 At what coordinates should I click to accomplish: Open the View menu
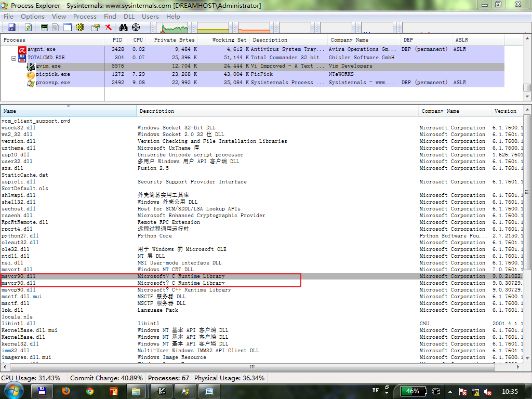tap(59, 16)
